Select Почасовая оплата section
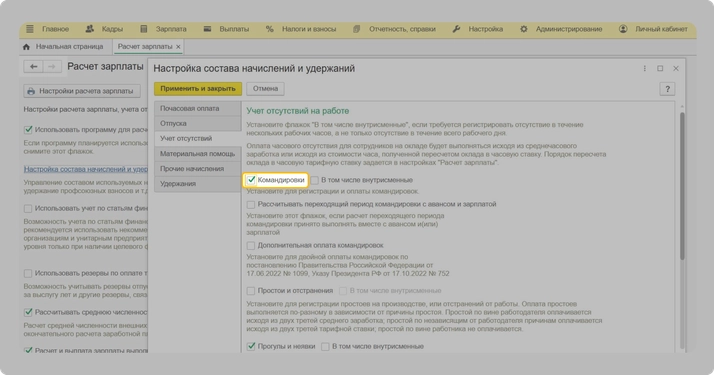Screen dimensions: 714x375 point(197,108)
